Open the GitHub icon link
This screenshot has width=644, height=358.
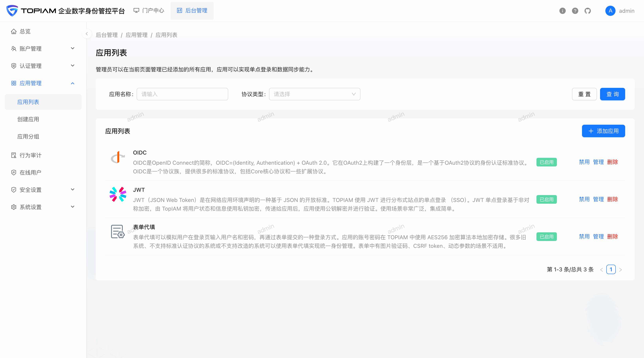[x=587, y=11]
